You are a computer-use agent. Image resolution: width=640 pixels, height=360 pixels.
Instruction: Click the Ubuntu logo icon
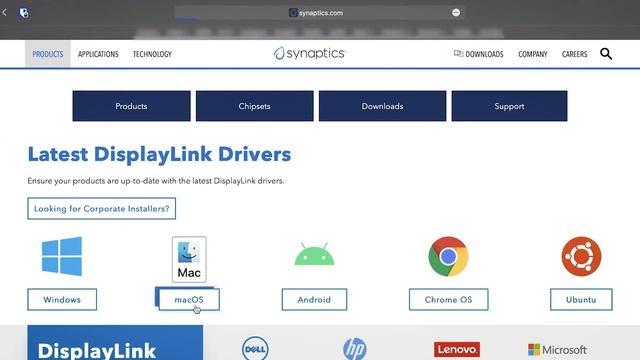pyautogui.click(x=581, y=256)
